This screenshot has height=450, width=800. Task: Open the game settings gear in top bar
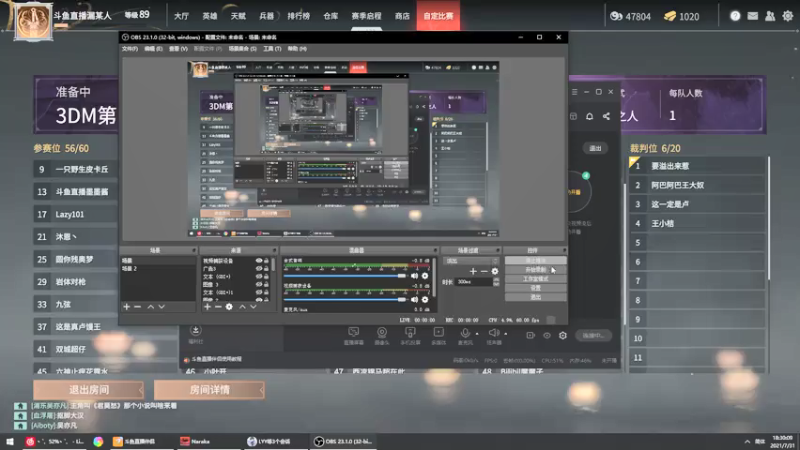point(788,16)
